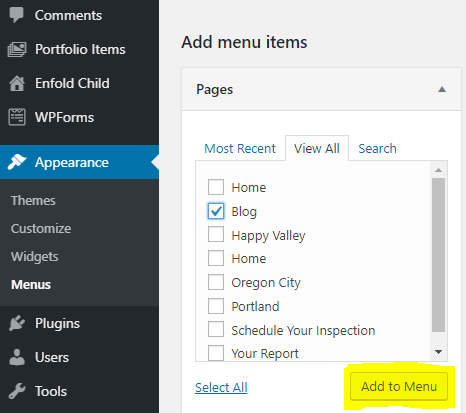The width and height of the screenshot is (466, 413).
Task: Click the Happy Valley label
Action: (268, 236)
